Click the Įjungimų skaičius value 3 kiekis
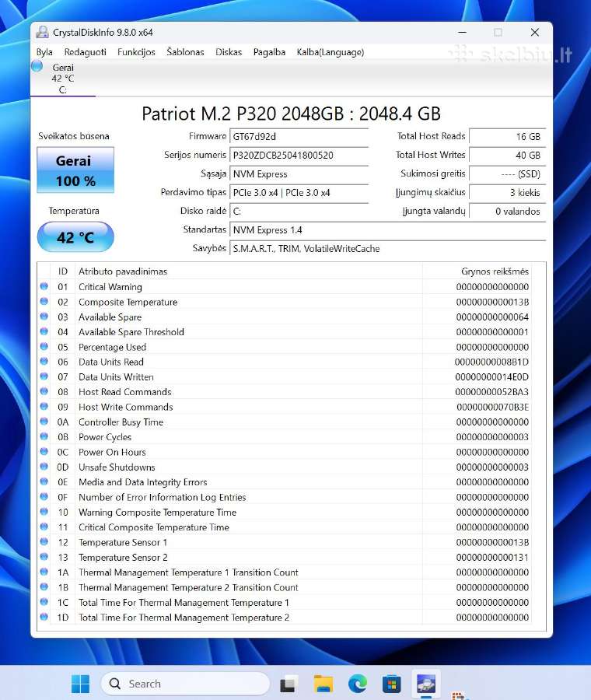591x700 pixels. pos(508,193)
